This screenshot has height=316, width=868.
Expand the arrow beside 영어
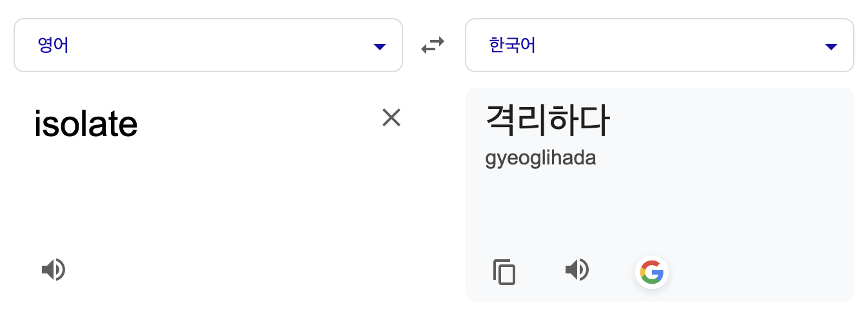click(x=380, y=46)
